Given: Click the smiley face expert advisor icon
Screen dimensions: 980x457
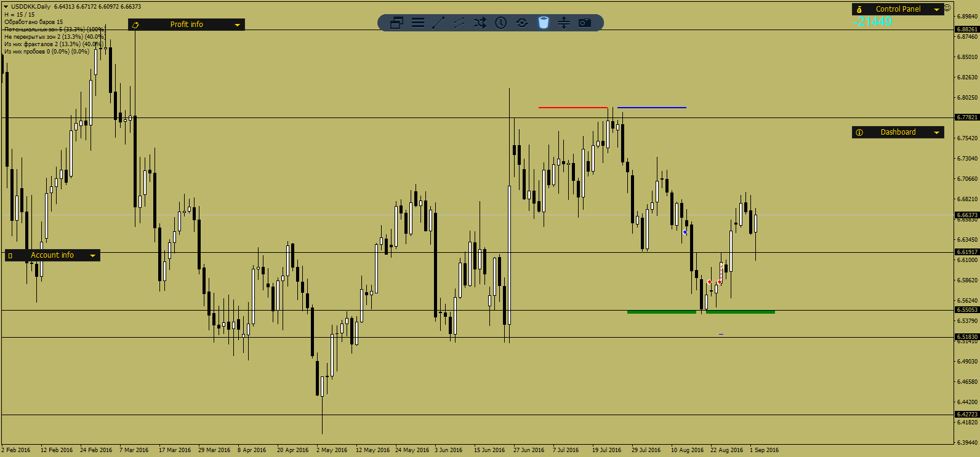Looking at the screenshot, I should point(947,7).
